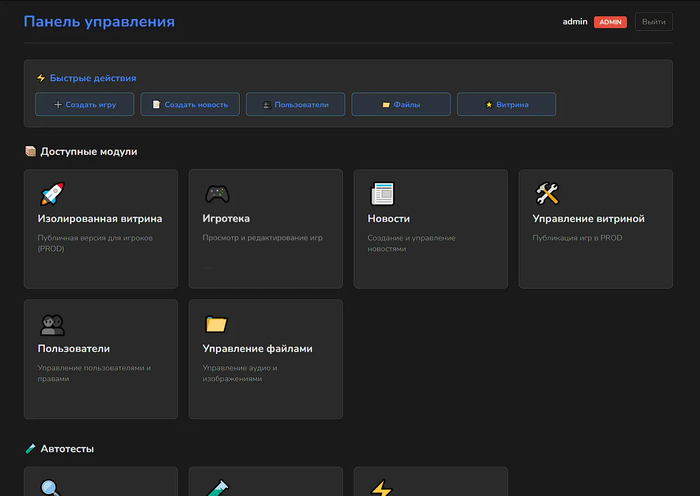This screenshot has height=496, width=700.
Task: Click the admin username in the header
Action: [575, 22]
